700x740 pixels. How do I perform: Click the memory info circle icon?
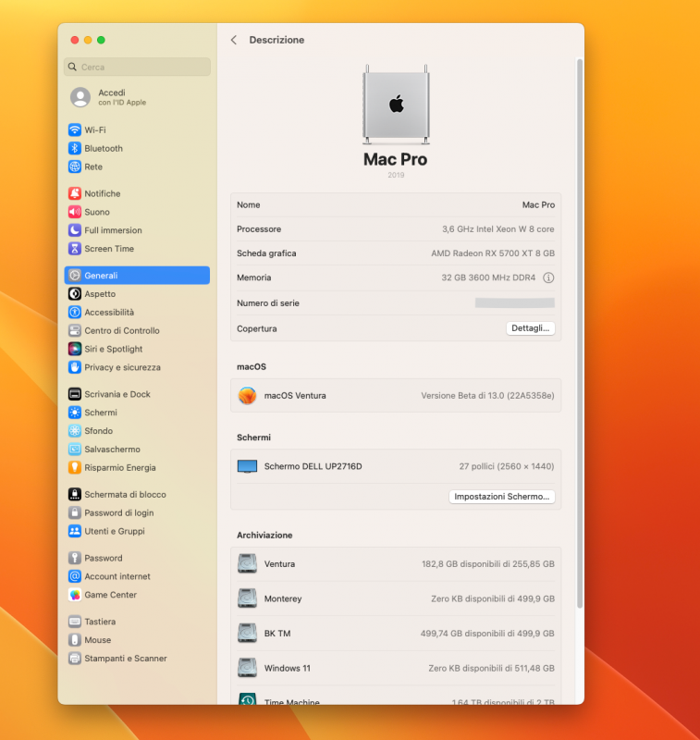[x=548, y=277]
